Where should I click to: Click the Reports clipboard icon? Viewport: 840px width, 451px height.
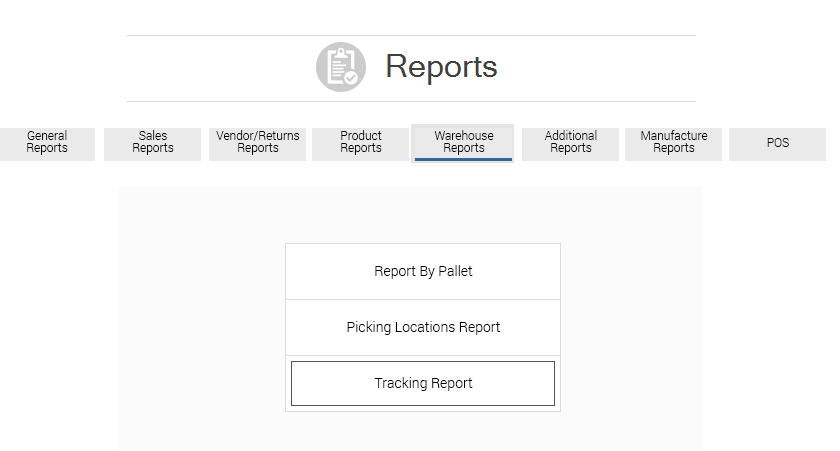(340, 67)
